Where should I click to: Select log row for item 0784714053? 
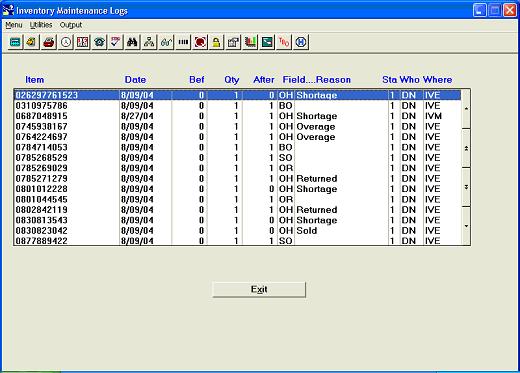238,147
